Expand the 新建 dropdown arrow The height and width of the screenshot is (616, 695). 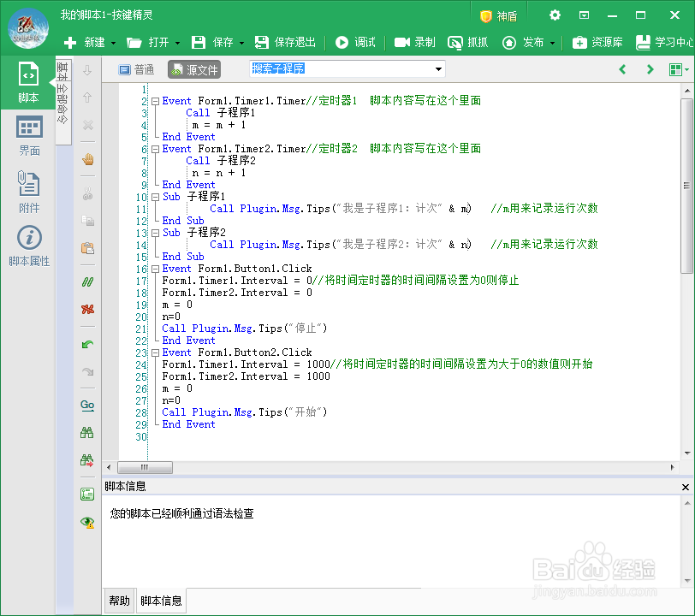coord(114,43)
